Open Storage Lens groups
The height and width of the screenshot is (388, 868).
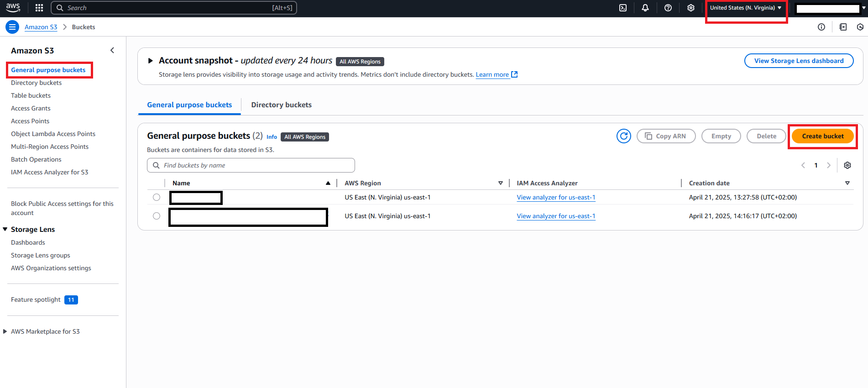point(41,255)
